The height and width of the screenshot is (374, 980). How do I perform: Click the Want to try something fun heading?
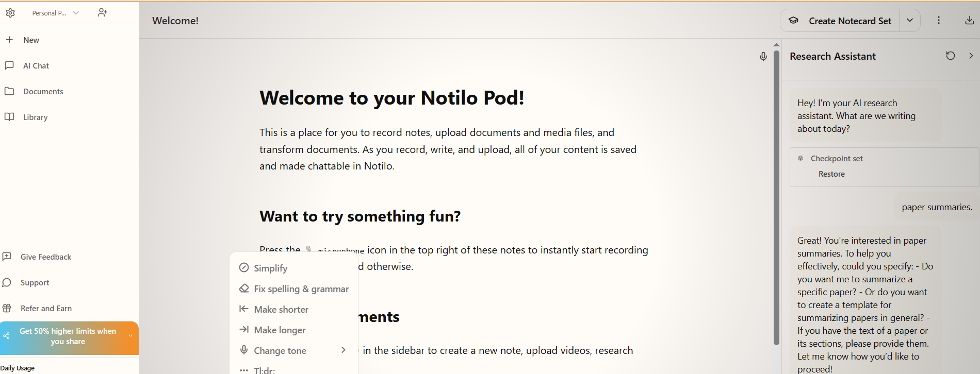pos(360,216)
